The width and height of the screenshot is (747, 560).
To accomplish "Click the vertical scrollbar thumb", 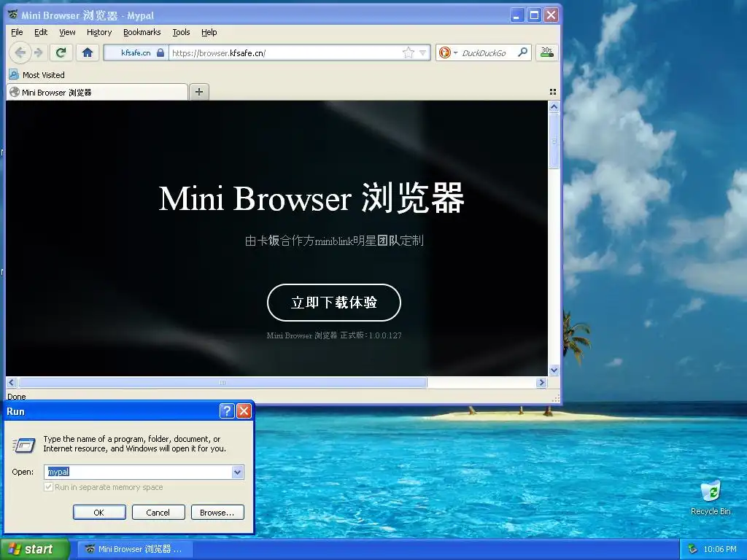I will [x=554, y=141].
